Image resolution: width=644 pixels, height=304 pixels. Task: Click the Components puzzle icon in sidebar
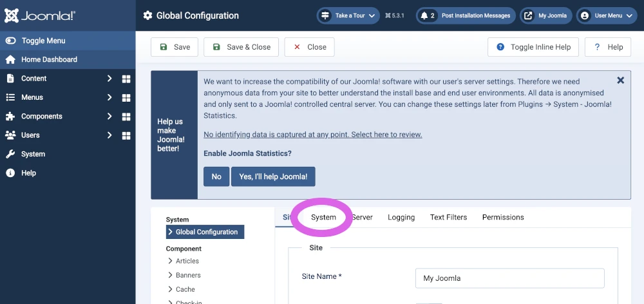[10, 117]
